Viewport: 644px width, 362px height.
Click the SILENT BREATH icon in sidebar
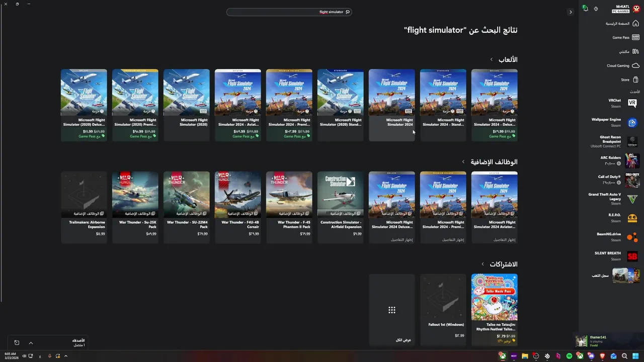pos(632,256)
